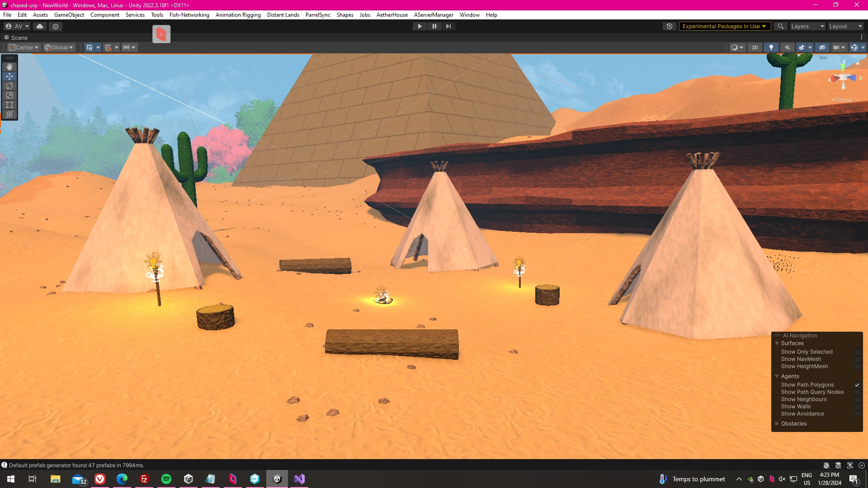Open Experimental Packages In Use button
The image size is (868, 488).
pyautogui.click(x=724, y=26)
